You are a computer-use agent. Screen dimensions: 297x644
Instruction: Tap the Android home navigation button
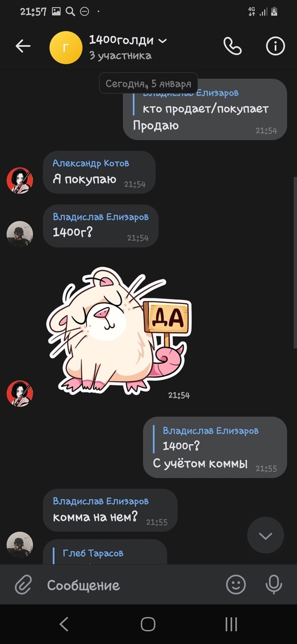click(148, 624)
